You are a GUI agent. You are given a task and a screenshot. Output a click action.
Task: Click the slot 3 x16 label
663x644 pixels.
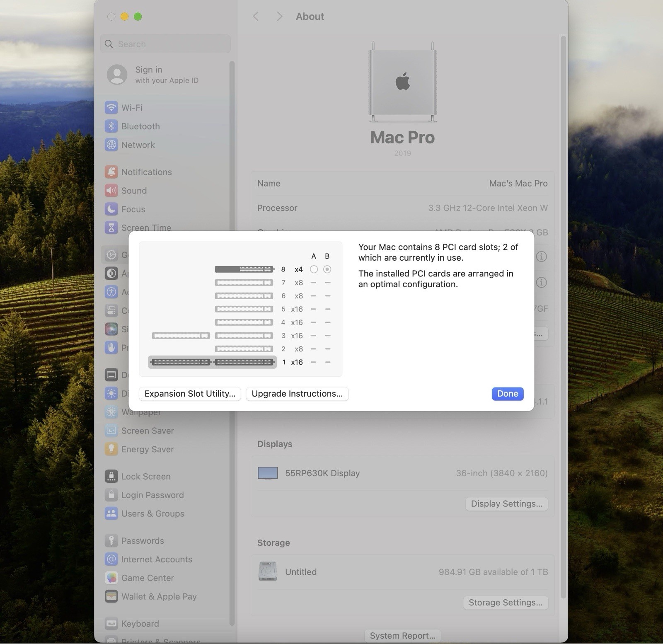(x=297, y=336)
